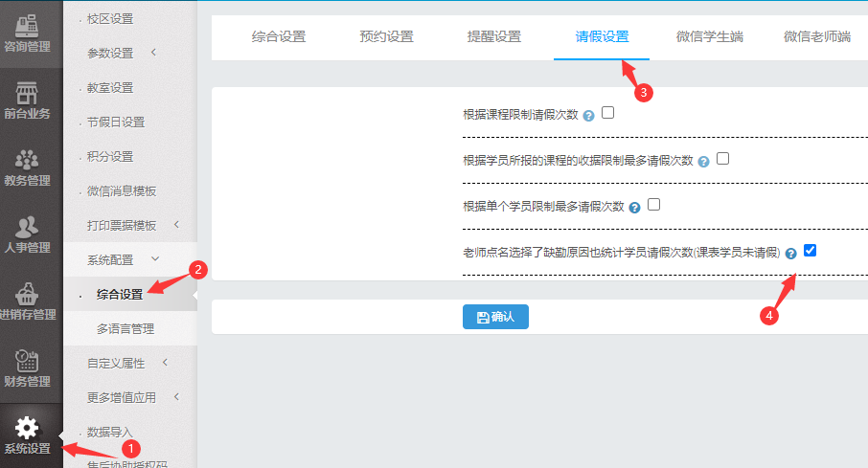Expand 更多增值应用 submenu arrow
868x468 pixels.
pyautogui.click(x=176, y=396)
